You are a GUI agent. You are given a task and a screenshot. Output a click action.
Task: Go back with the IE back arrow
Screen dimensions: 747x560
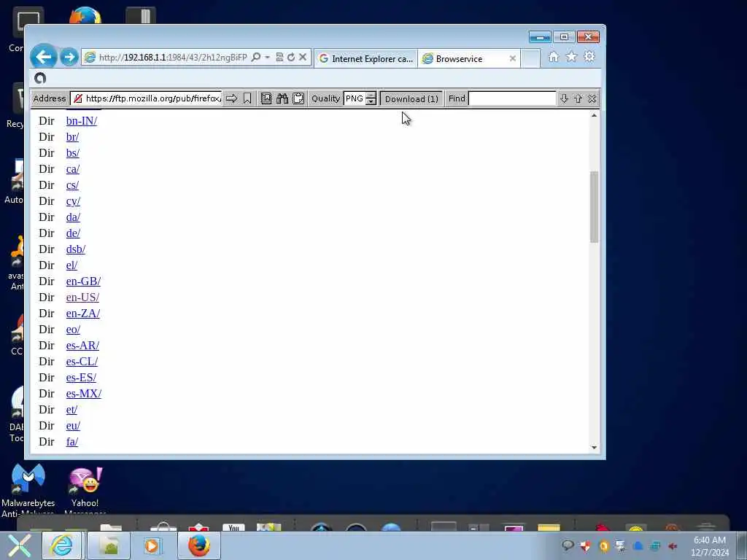(x=43, y=57)
